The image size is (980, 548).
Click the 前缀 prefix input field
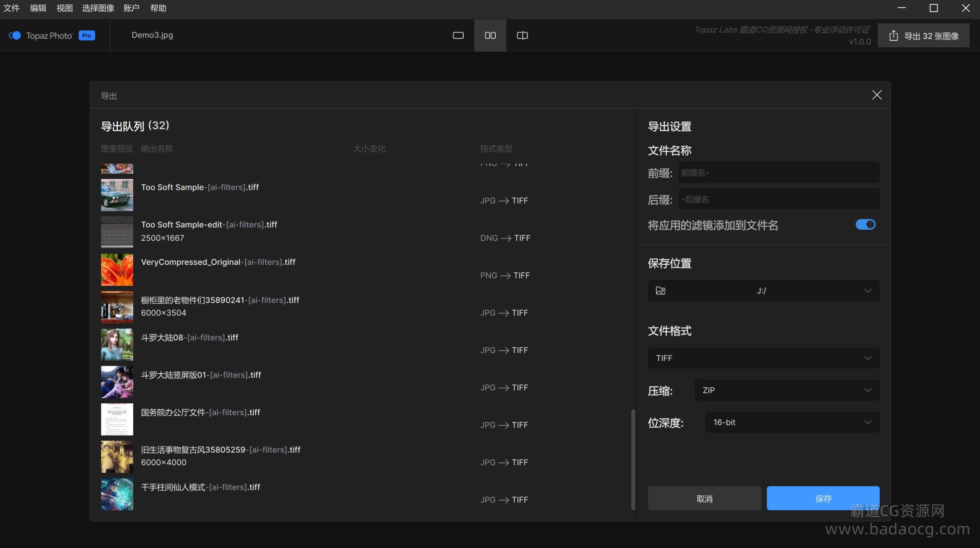(778, 173)
